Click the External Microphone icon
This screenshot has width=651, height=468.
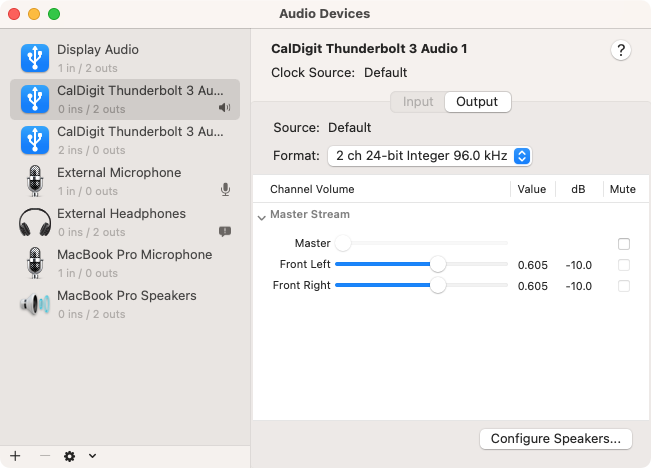35,181
